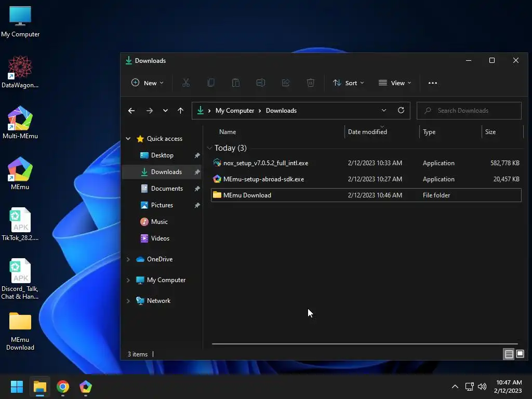
Task: Select nox_setup_v7.0.5.2_full_intl.exe file
Action: pos(366,163)
